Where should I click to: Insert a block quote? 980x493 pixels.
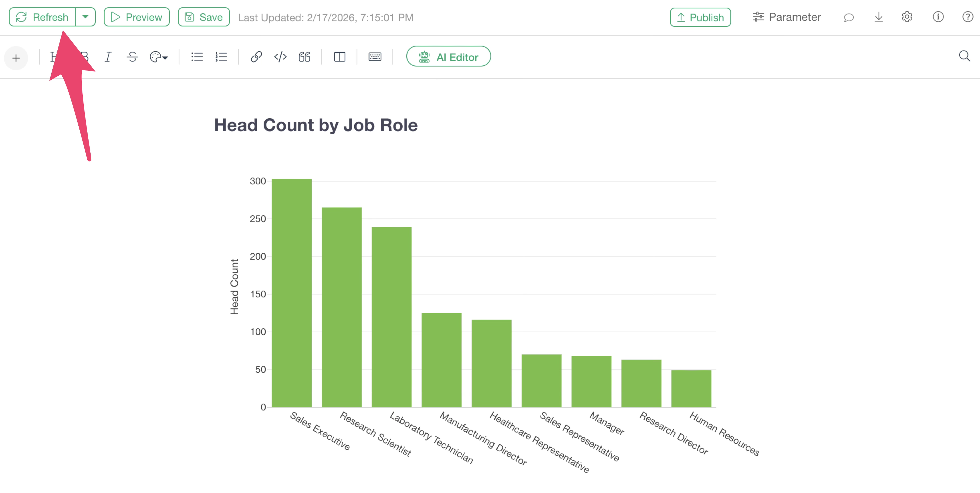[304, 57]
